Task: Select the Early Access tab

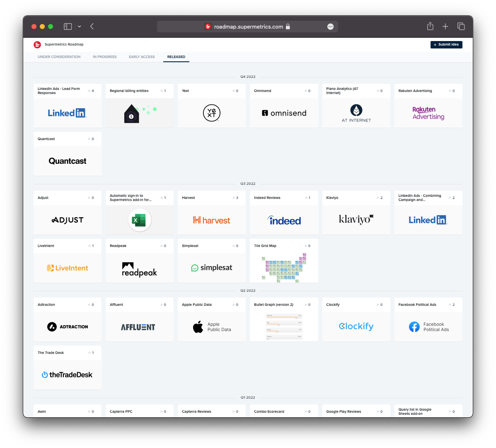Action: [142, 57]
